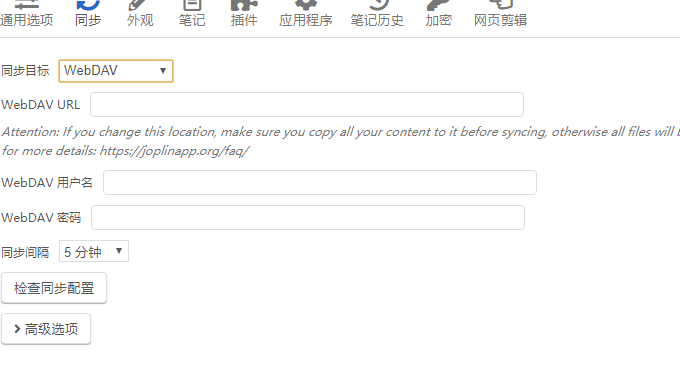Click the 检查同步配置 button
The image size is (680, 366).
point(54,288)
